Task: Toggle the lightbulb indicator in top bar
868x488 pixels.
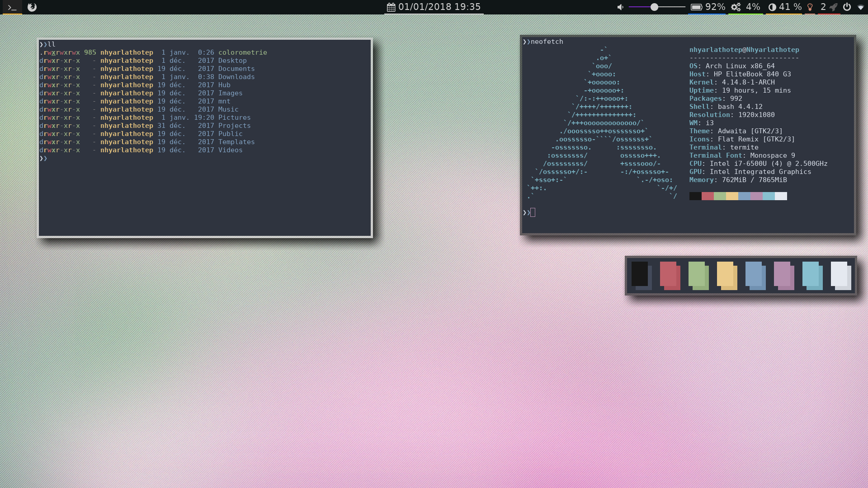Action: (810, 7)
